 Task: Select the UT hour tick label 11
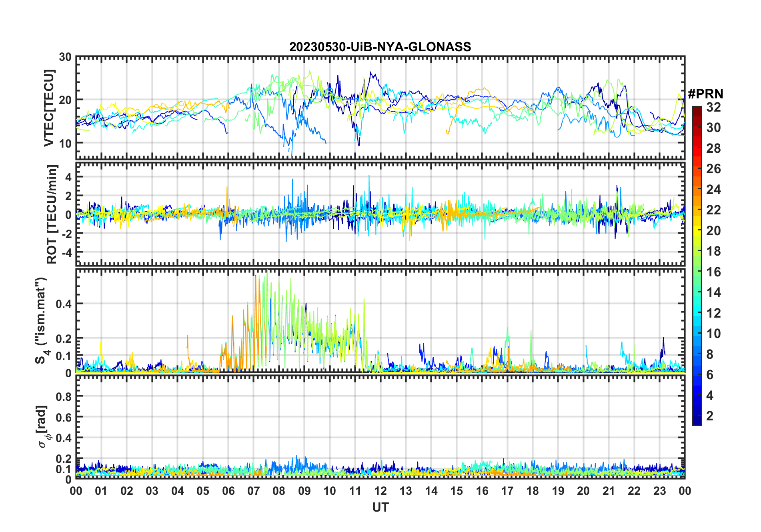[355, 491]
